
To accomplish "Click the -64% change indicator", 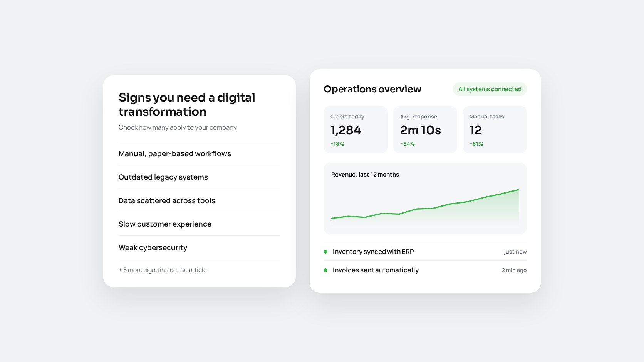I will click(x=408, y=144).
